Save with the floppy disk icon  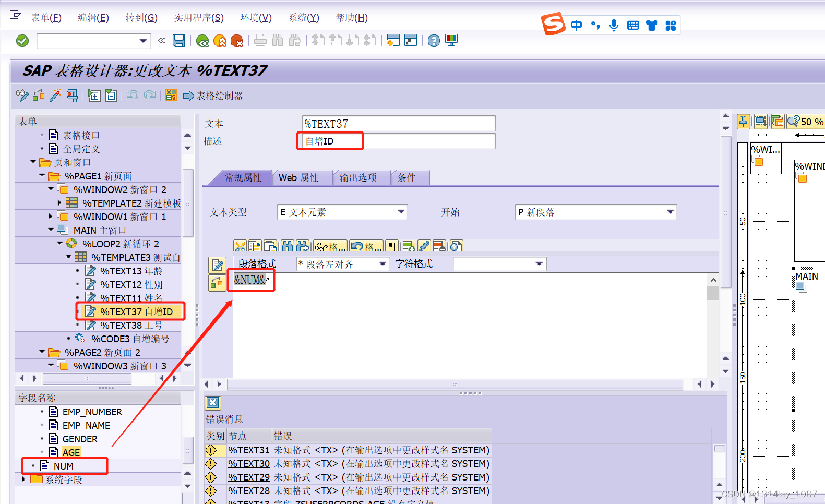(x=179, y=41)
